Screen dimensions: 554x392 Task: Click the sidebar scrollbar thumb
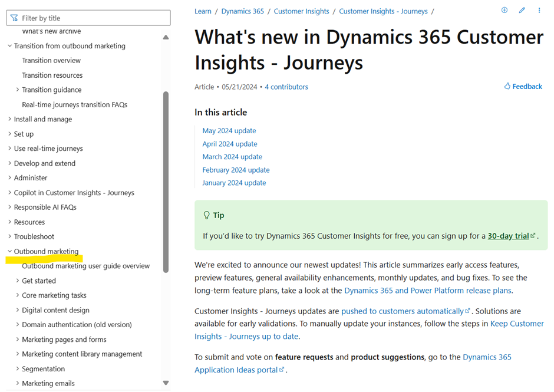(166, 182)
